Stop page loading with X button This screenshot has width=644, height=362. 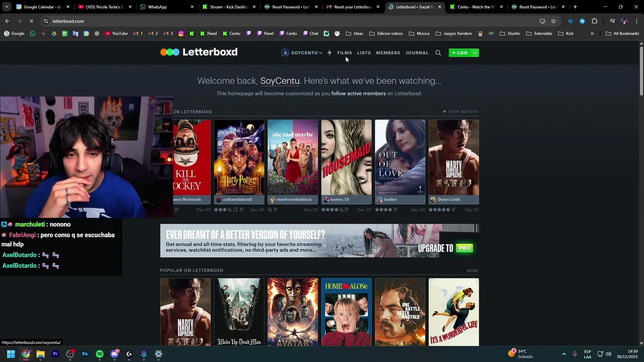pyautogui.click(x=31, y=21)
